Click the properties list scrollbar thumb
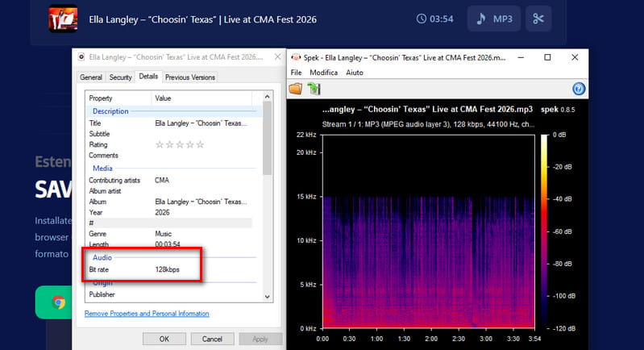The height and width of the screenshot is (350, 644). pyautogui.click(x=268, y=138)
